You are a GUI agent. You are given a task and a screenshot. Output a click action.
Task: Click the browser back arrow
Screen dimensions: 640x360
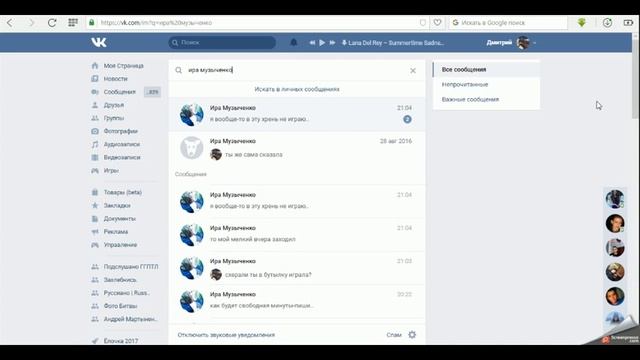tap(10, 23)
